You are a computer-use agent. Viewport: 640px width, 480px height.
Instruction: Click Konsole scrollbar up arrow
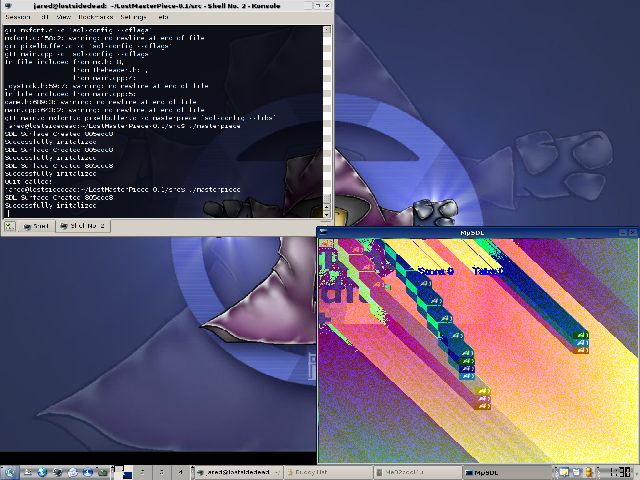pos(327,29)
